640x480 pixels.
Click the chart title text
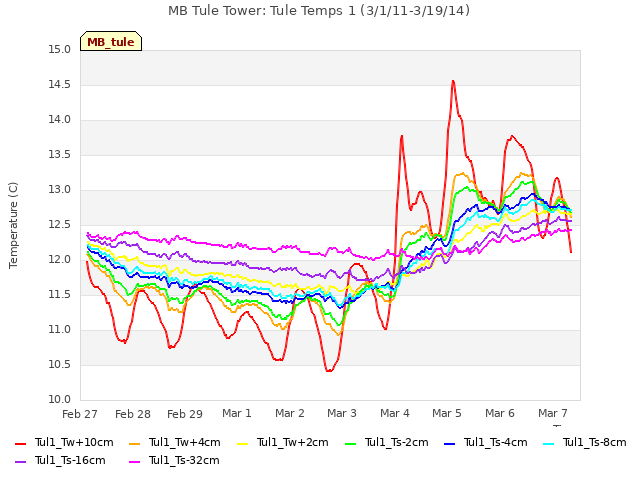coord(319,10)
